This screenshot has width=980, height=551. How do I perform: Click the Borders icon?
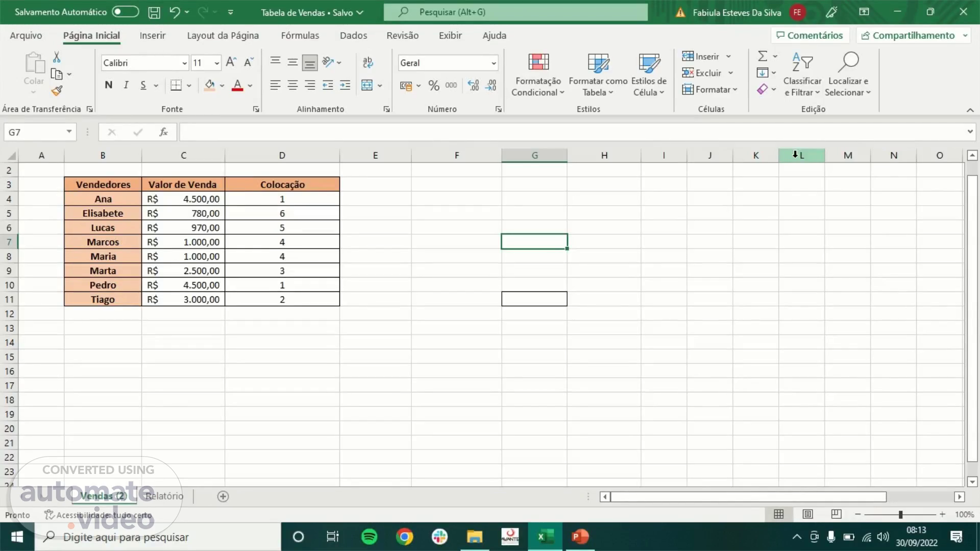coord(176,85)
